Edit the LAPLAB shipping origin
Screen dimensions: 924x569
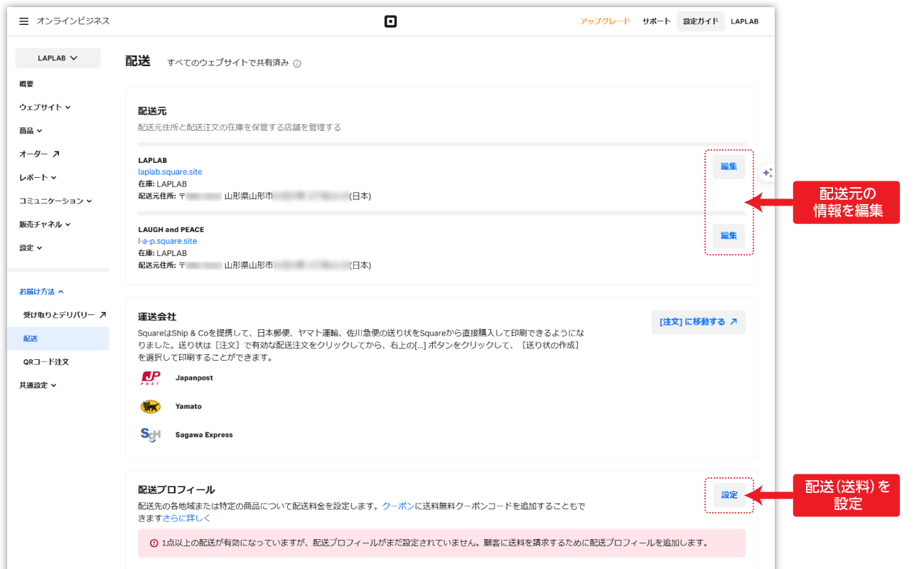(x=728, y=166)
